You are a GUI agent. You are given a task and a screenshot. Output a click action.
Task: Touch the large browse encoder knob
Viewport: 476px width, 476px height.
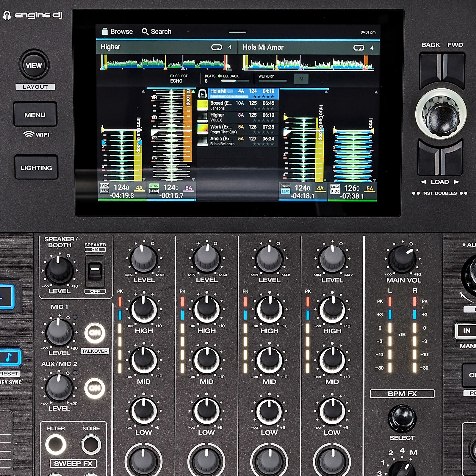(x=441, y=114)
